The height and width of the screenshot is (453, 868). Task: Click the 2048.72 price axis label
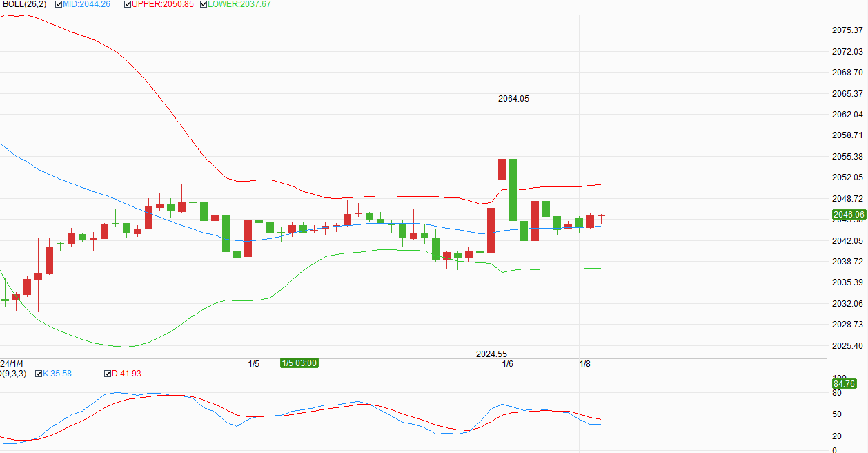click(x=848, y=199)
